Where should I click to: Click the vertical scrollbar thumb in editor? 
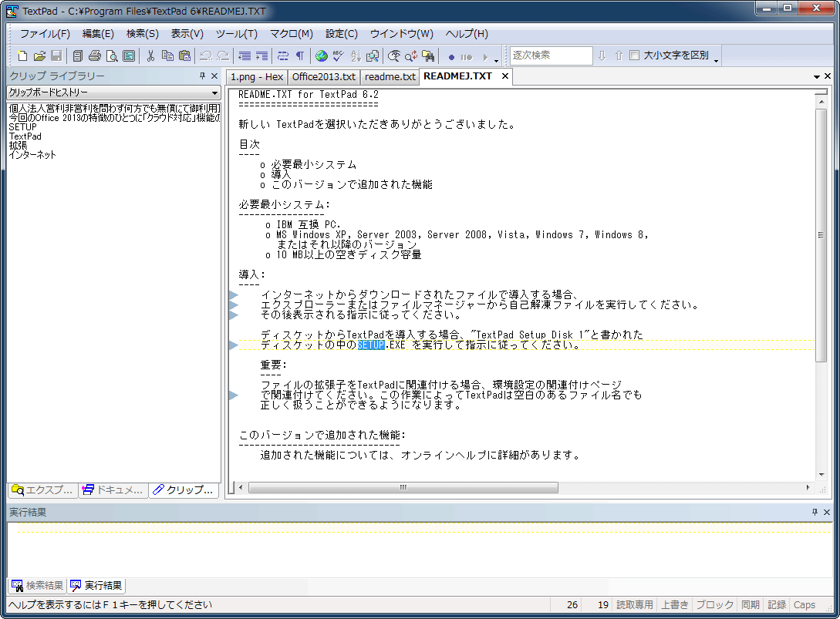pyautogui.click(x=821, y=235)
